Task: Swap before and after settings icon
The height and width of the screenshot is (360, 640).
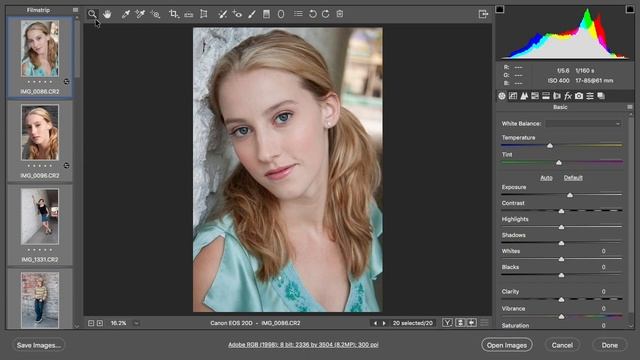Action: (460, 323)
